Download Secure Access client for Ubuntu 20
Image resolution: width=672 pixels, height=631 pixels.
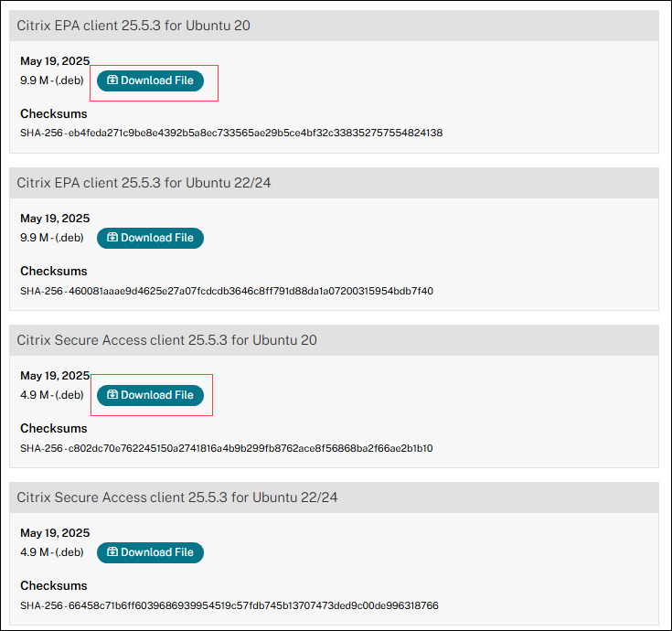150,395
